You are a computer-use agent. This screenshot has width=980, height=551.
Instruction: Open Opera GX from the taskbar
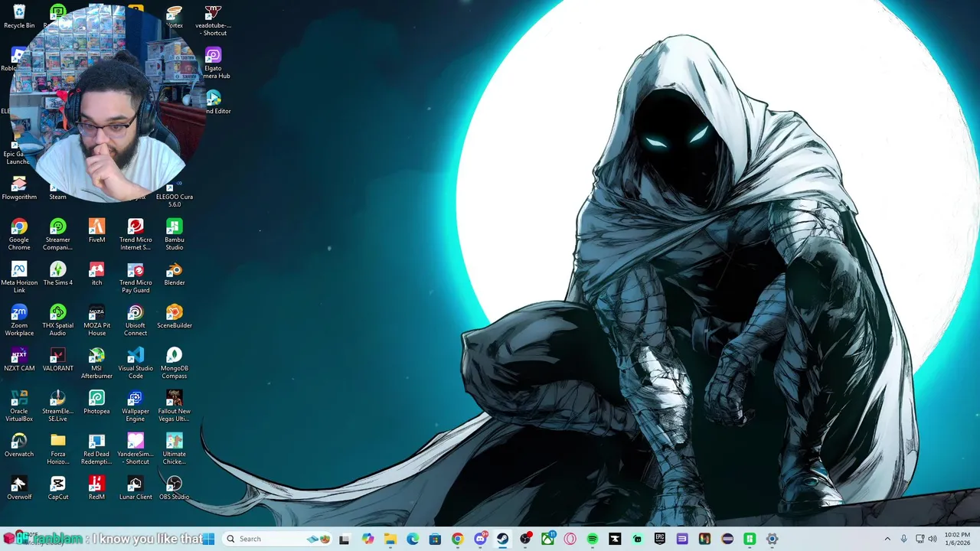coord(570,539)
